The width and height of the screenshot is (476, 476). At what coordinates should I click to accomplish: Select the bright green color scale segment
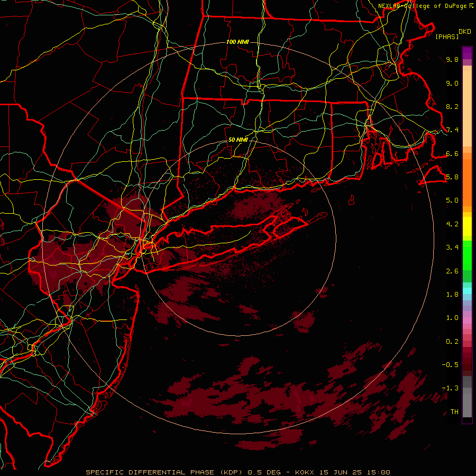pos(467,255)
